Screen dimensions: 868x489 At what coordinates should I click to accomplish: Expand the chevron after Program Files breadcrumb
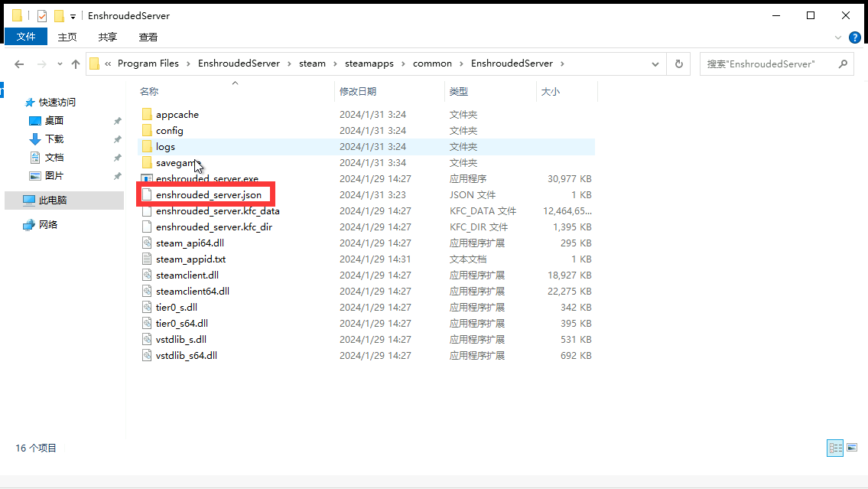(x=188, y=64)
